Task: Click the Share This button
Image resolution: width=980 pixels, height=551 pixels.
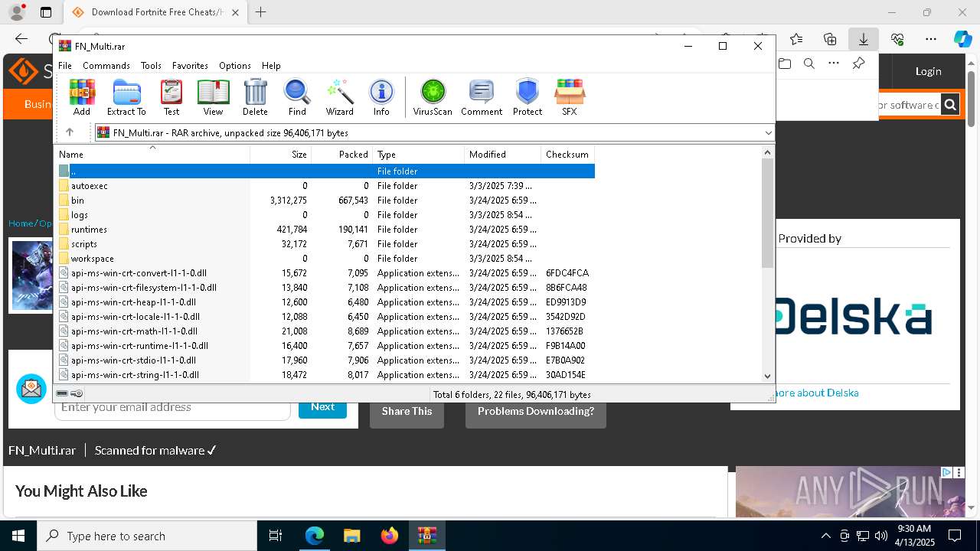Action: (x=407, y=412)
